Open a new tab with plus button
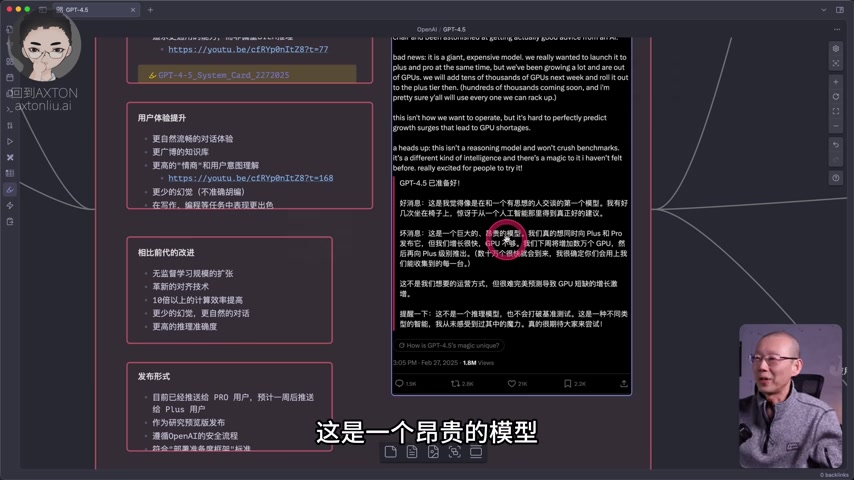854x480 pixels. click(150, 10)
